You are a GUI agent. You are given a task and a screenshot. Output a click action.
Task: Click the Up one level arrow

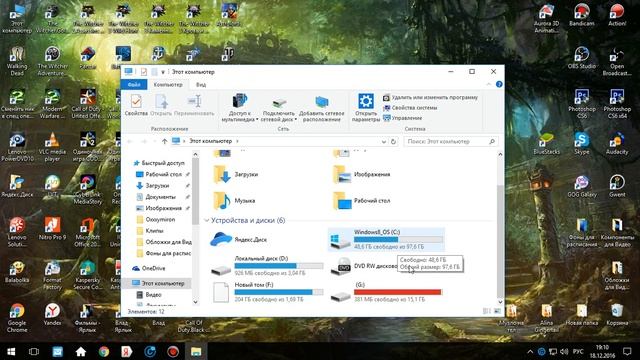click(x=164, y=141)
